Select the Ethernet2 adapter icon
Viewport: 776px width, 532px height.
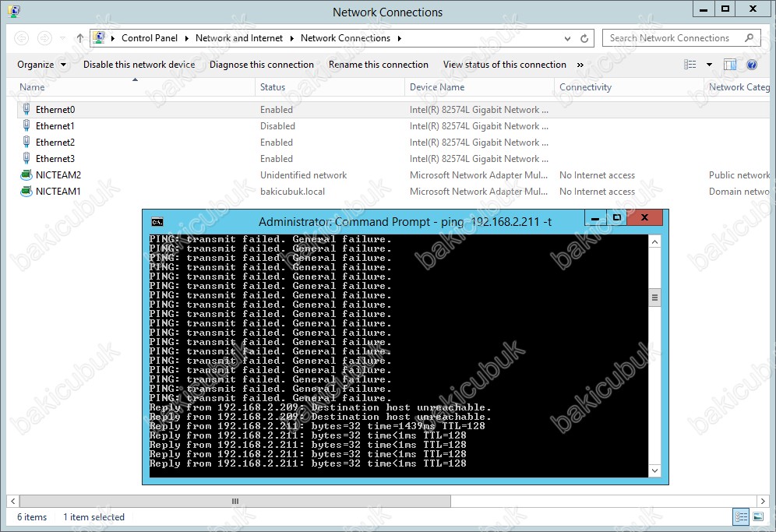tap(26, 142)
